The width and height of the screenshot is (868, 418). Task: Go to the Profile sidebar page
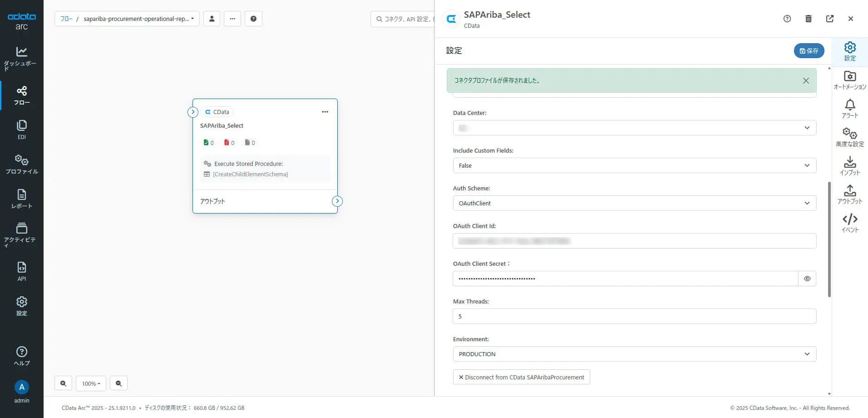(x=21, y=164)
